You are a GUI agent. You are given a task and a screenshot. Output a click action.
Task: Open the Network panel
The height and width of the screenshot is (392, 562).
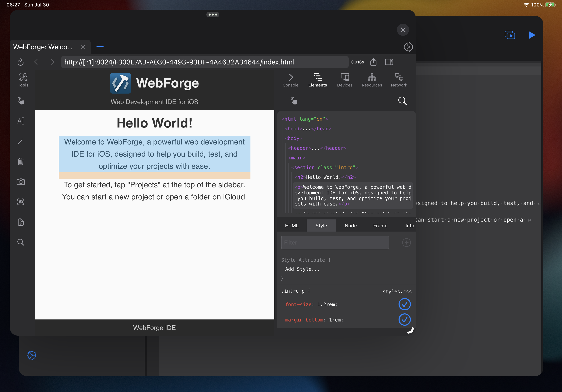(x=399, y=80)
